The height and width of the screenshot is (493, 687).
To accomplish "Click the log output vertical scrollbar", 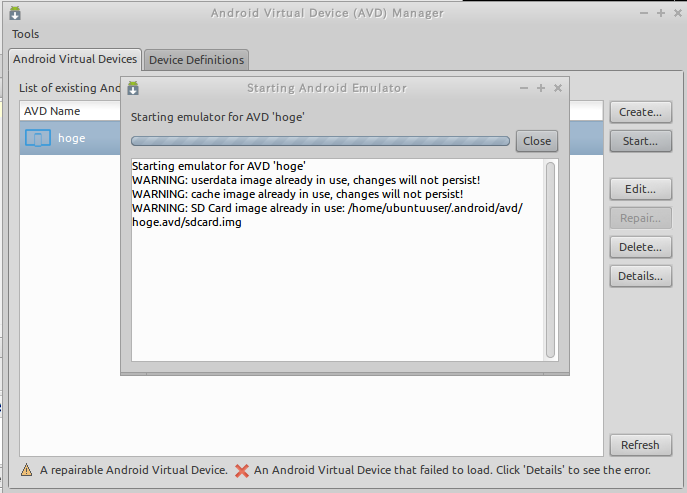I will click(x=551, y=260).
